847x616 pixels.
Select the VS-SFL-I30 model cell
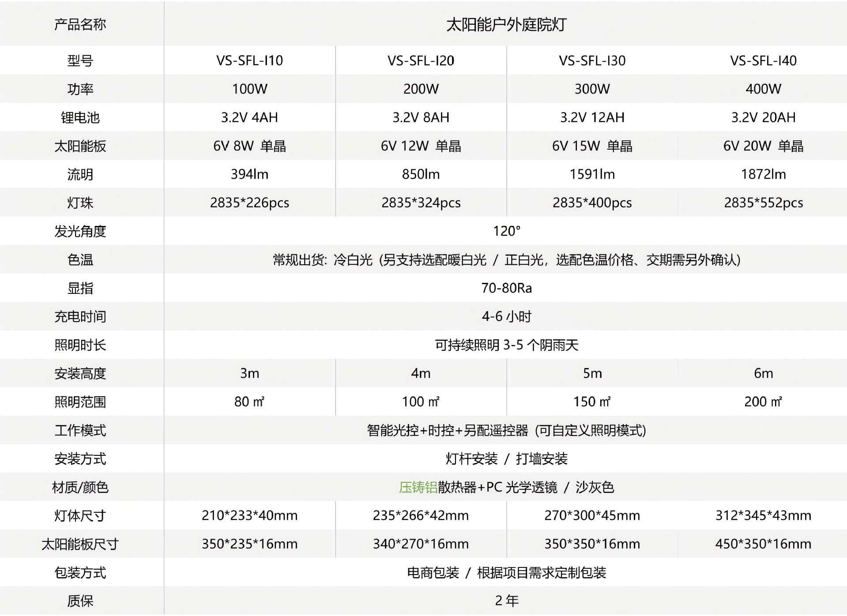[591, 60]
